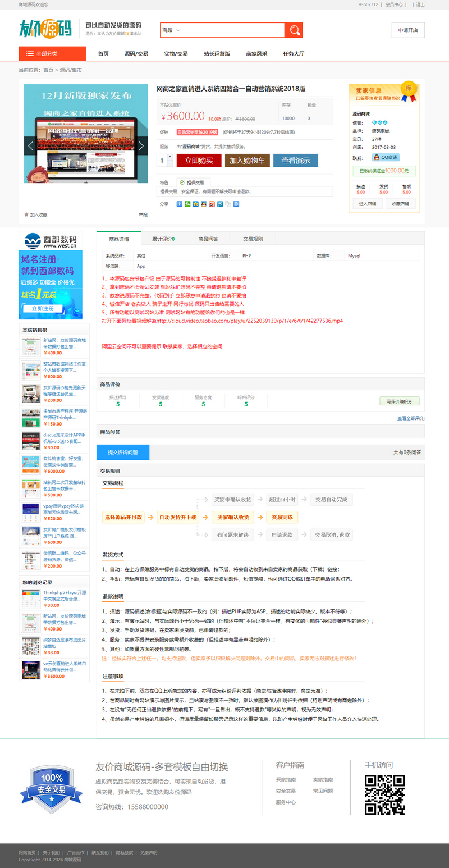Share via the QQ penguin icon
449x868 pixels.
click(x=204, y=204)
